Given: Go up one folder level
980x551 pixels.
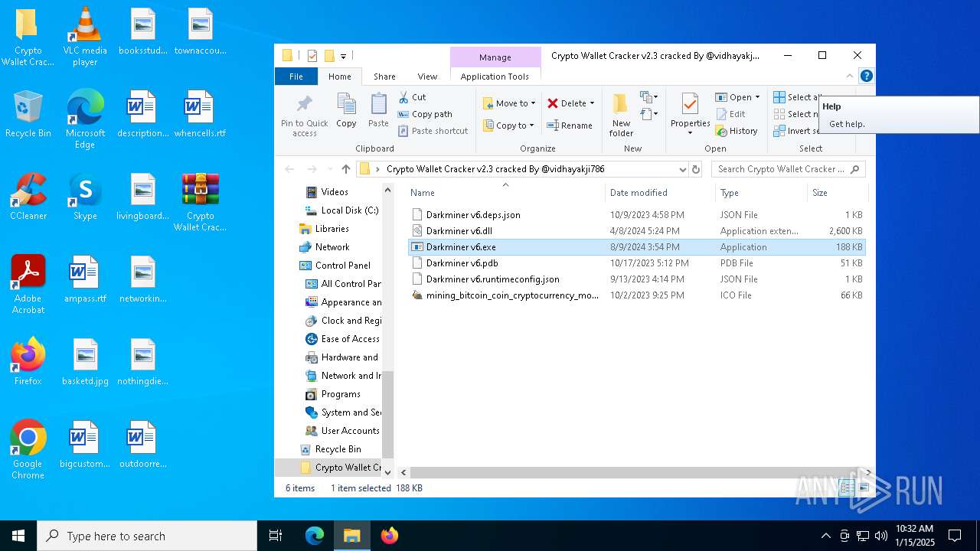Looking at the screenshot, I should pyautogui.click(x=346, y=169).
